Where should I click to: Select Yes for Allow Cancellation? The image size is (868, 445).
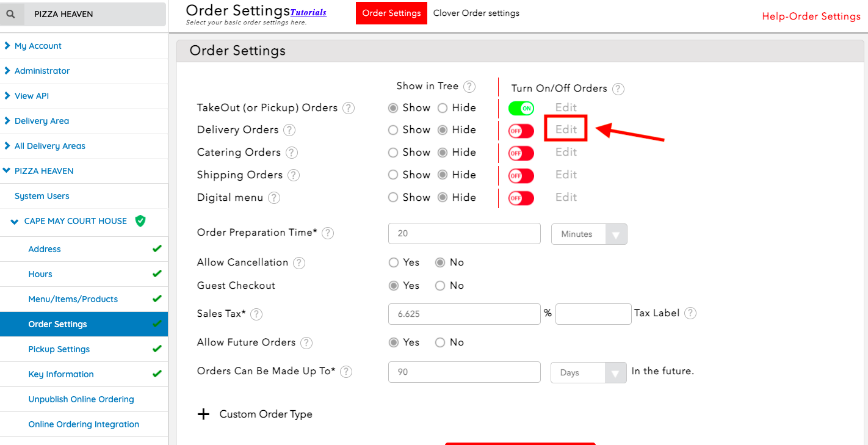click(x=394, y=262)
